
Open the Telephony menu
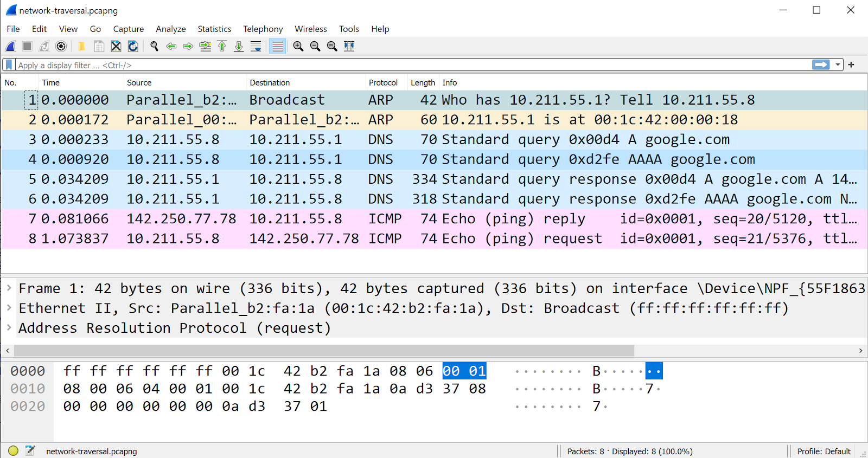click(x=263, y=29)
